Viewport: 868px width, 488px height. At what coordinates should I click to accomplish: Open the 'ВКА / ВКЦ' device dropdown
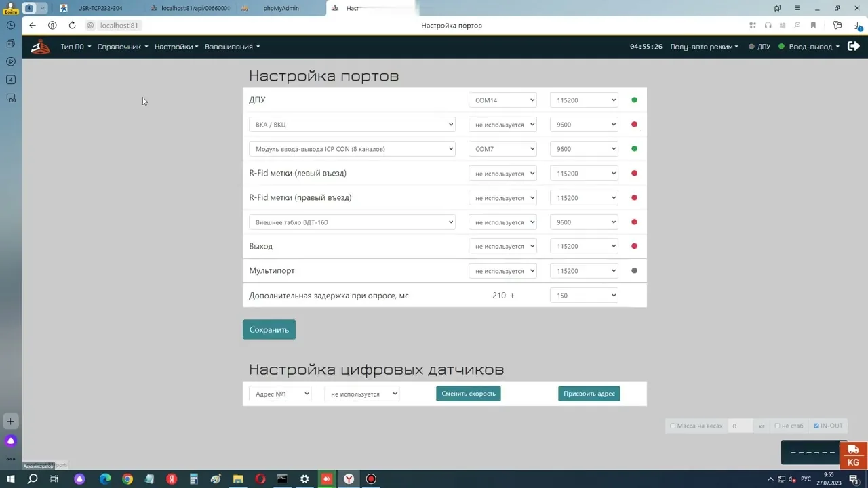(352, 125)
